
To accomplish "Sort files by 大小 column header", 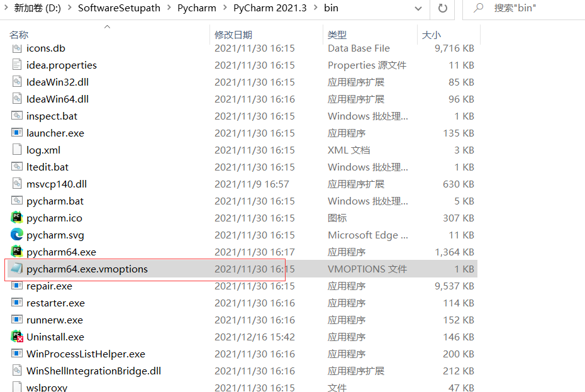I will point(431,35).
